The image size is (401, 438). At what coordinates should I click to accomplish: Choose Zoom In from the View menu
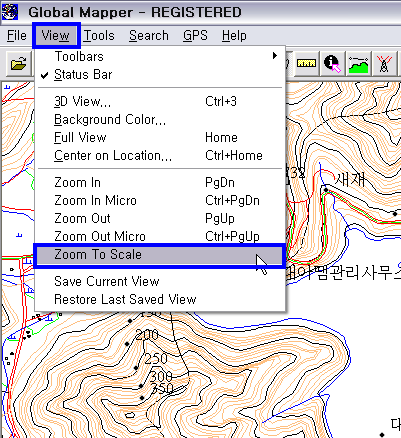[160, 182]
